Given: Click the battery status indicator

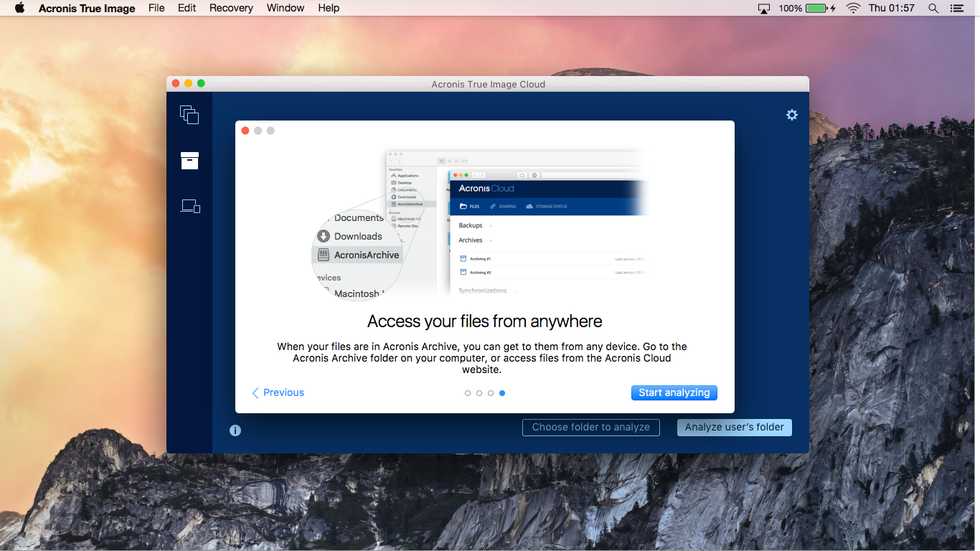Looking at the screenshot, I should coord(807,8).
